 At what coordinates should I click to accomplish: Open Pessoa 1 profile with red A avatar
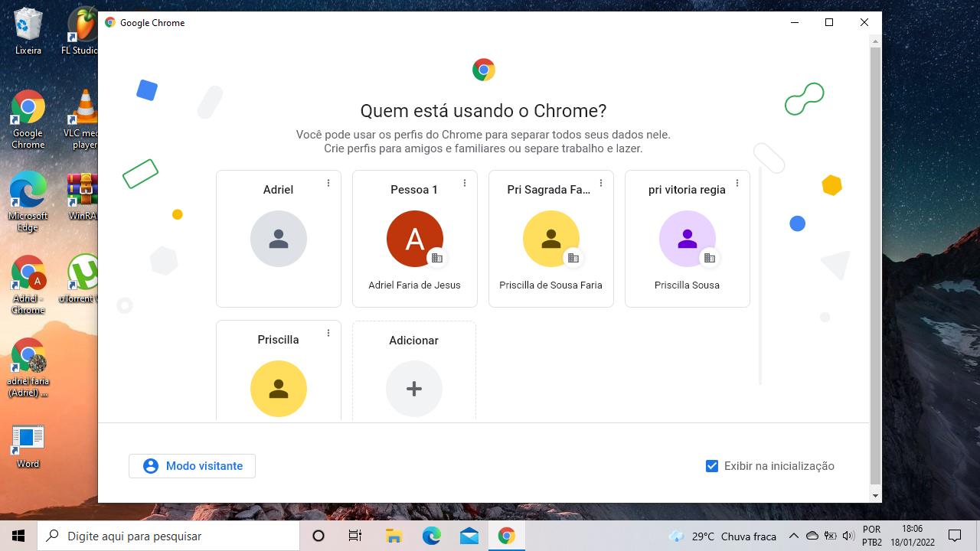tap(414, 240)
